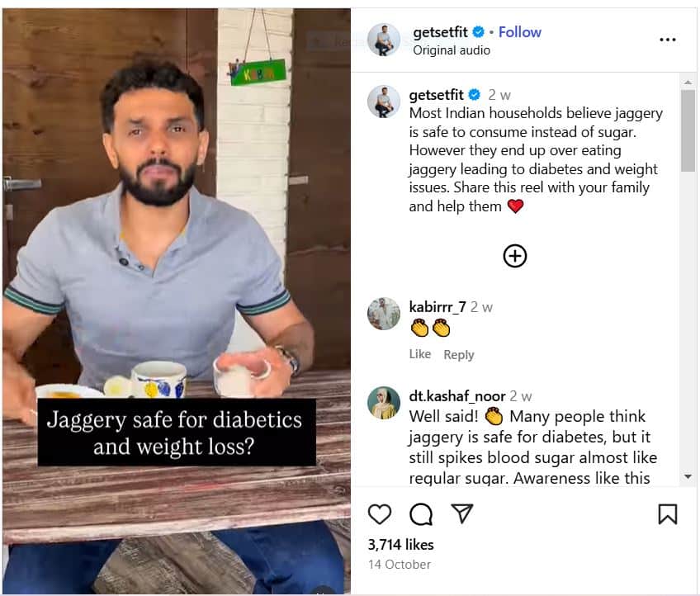Like the post with the heart icon

[x=380, y=514]
